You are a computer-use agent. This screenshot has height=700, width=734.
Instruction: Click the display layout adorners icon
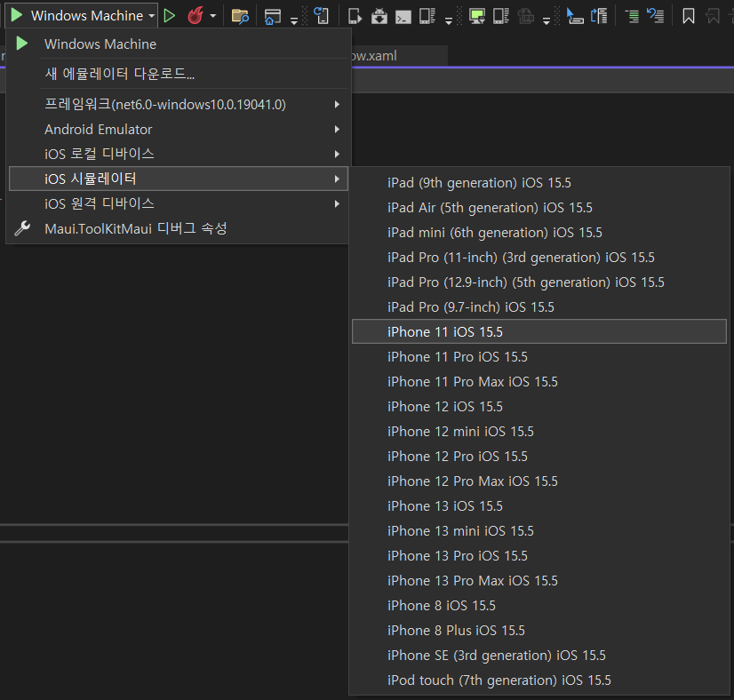point(599,16)
